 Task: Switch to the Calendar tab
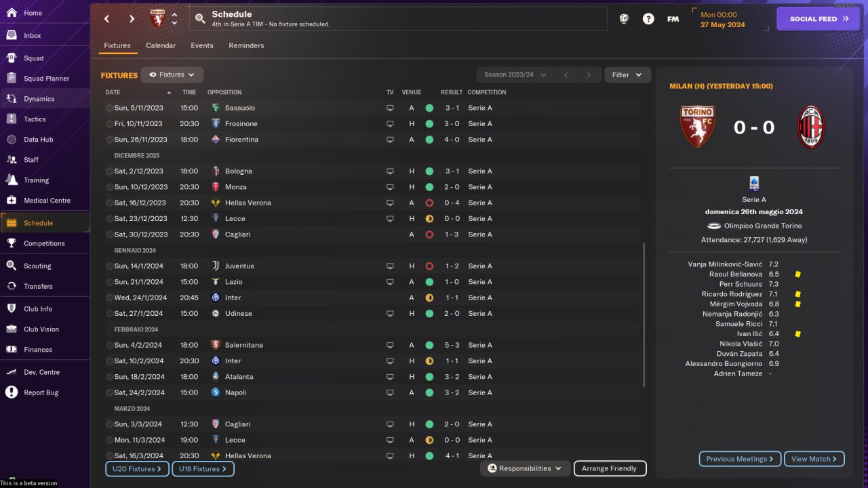161,45
